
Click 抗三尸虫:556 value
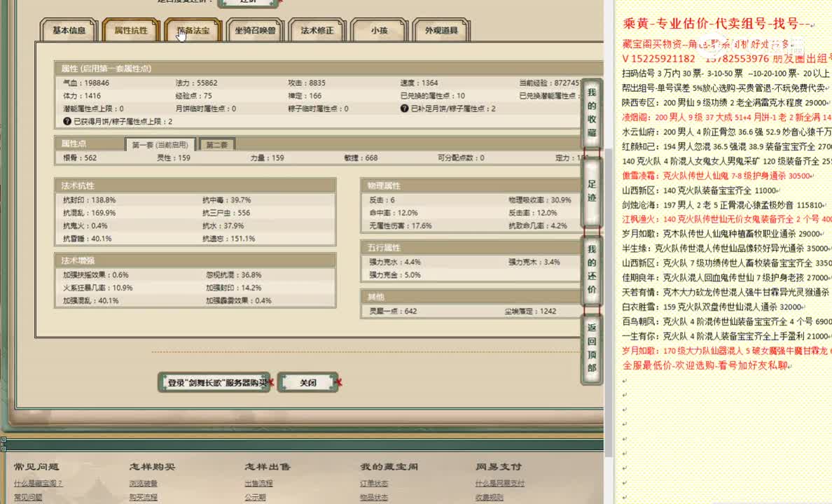pos(226,213)
